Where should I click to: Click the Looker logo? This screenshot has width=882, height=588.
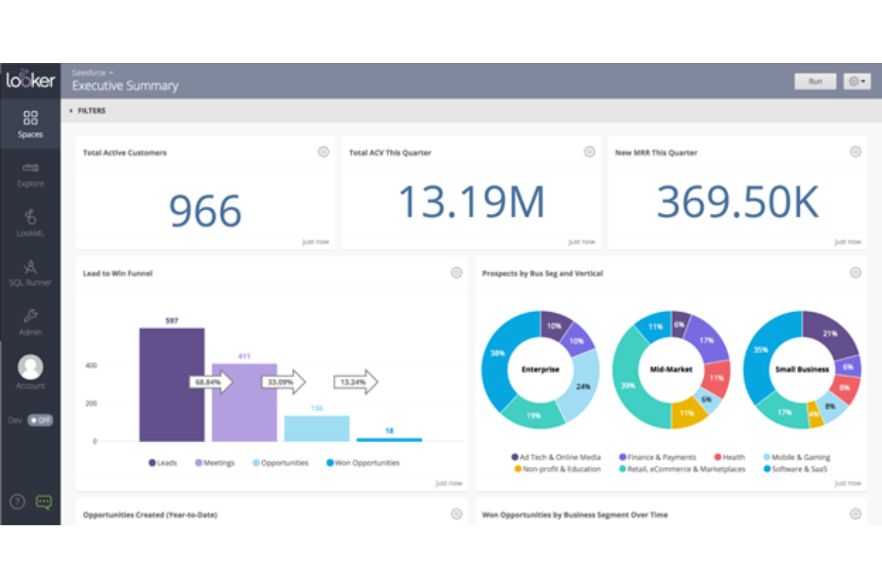(30, 79)
